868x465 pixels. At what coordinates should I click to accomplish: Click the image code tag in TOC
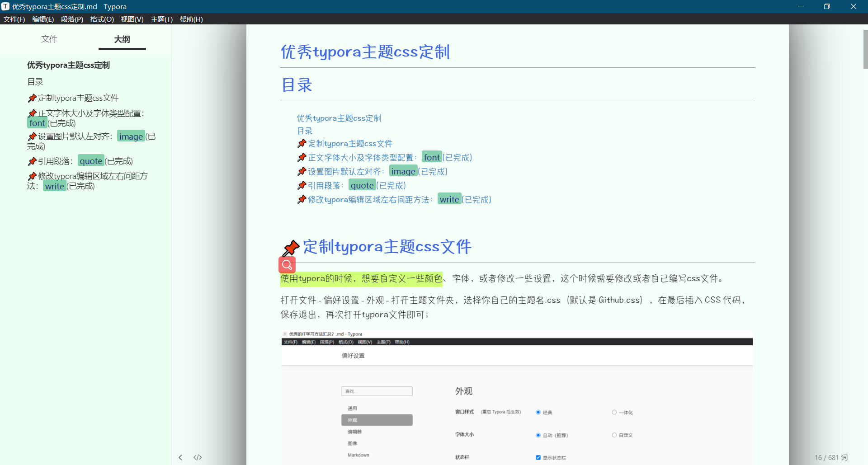pos(403,171)
